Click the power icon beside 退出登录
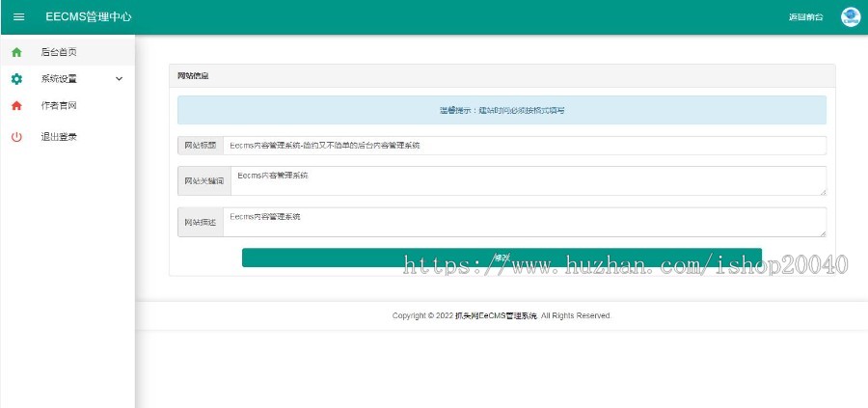Image resolution: width=868 pixels, height=408 pixels. (x=16, y=137)
